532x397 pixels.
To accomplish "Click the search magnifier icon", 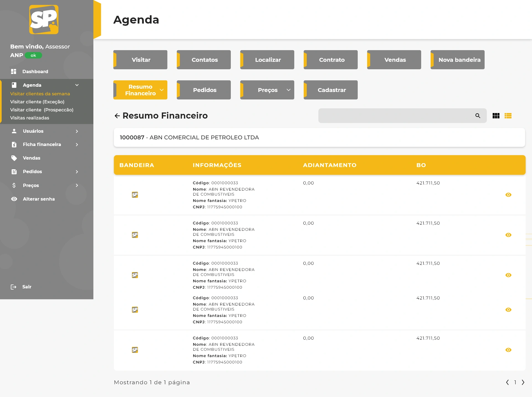I will click(x=478, y=116).
